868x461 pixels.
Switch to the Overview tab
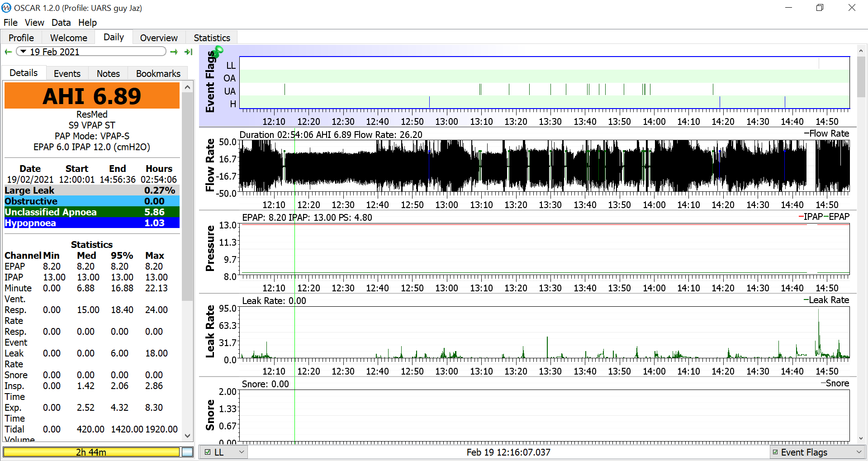tap(159, 38)
